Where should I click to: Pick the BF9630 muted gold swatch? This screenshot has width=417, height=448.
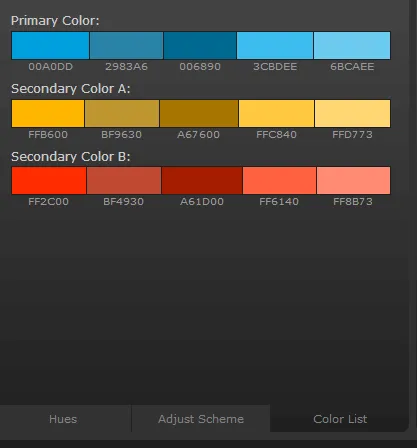(x=122, y=113)
